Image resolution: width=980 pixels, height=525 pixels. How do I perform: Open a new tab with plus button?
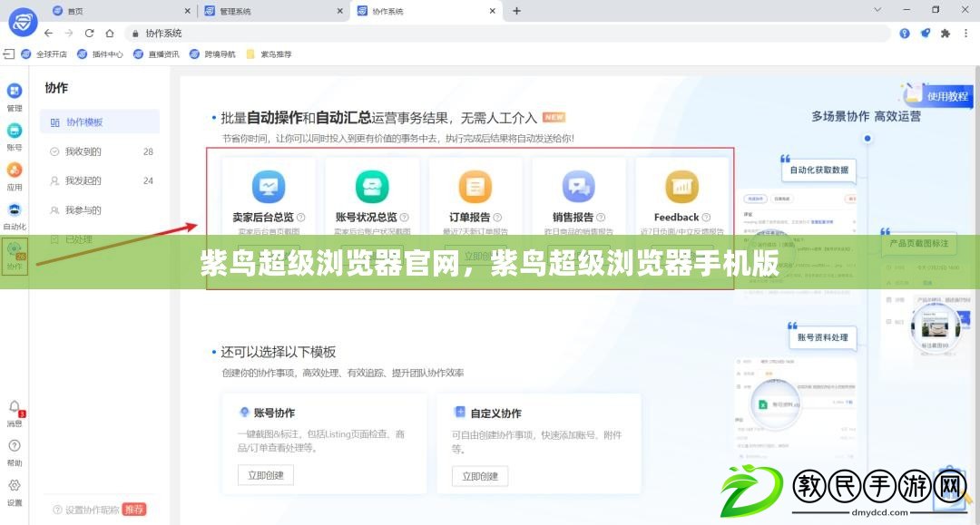[517, 11]
